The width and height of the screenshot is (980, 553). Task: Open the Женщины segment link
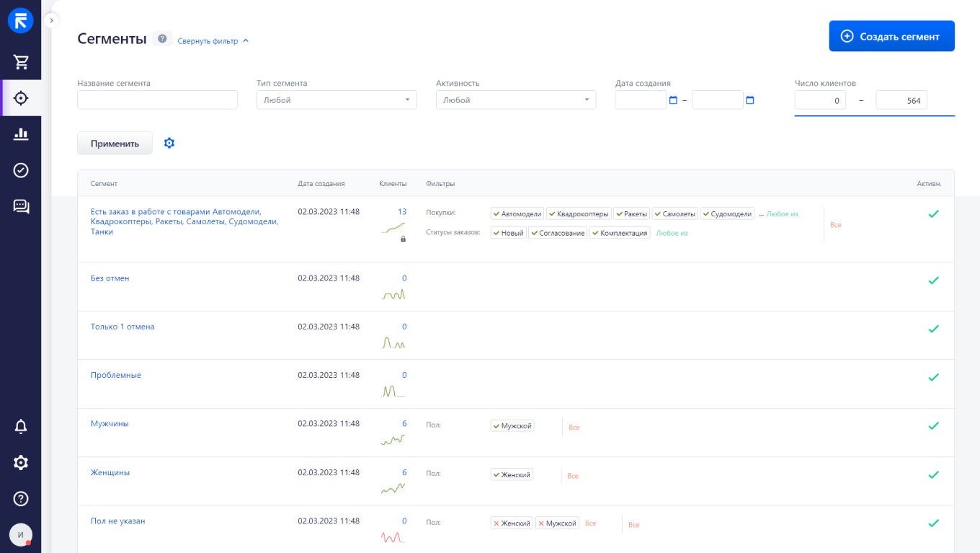(x=110, y=472)
